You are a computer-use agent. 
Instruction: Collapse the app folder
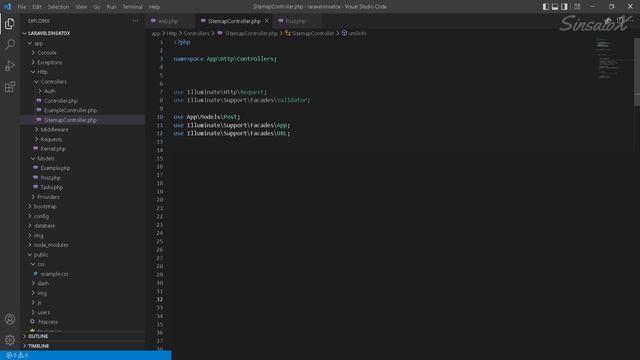click(x=38, y=43)
